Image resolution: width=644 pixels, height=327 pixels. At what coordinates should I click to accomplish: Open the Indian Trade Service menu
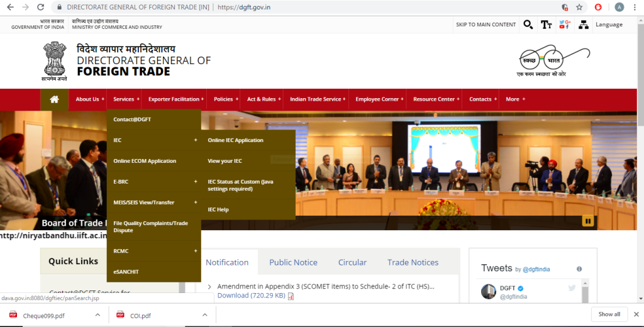point(317,99)
